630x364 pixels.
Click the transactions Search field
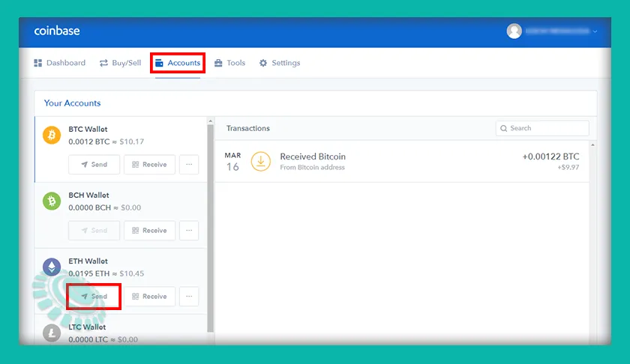coord(542,128)
